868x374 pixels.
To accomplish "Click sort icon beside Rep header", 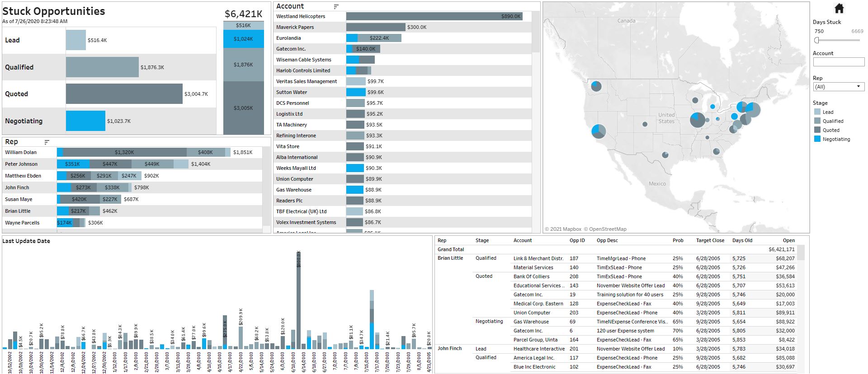I will click(x=47, y=142).
